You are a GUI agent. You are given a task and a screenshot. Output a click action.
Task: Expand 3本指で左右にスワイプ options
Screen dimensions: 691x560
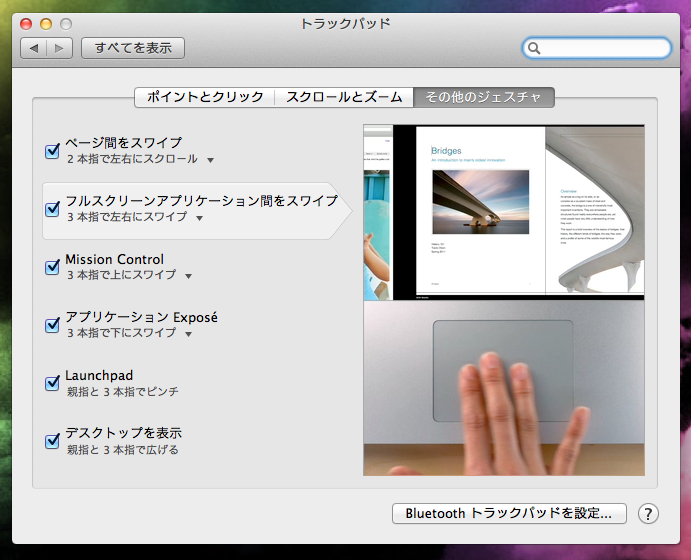tap(199, 218)
